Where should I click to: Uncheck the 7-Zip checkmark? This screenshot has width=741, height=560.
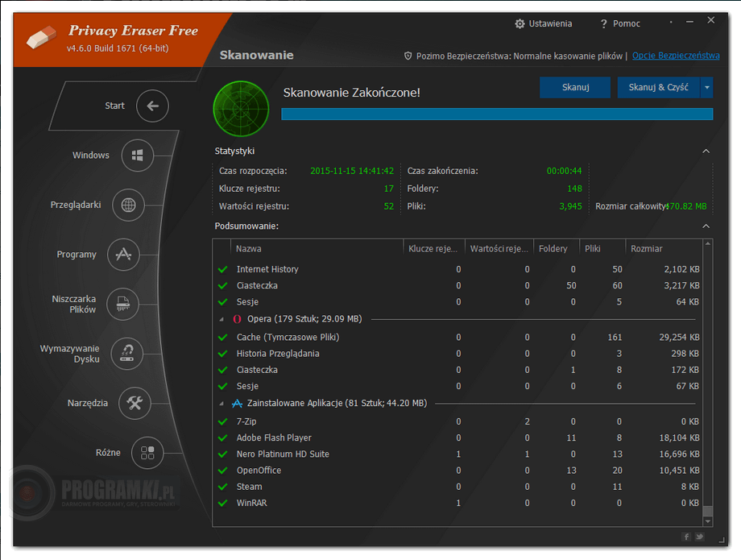(x=222, y=421)
